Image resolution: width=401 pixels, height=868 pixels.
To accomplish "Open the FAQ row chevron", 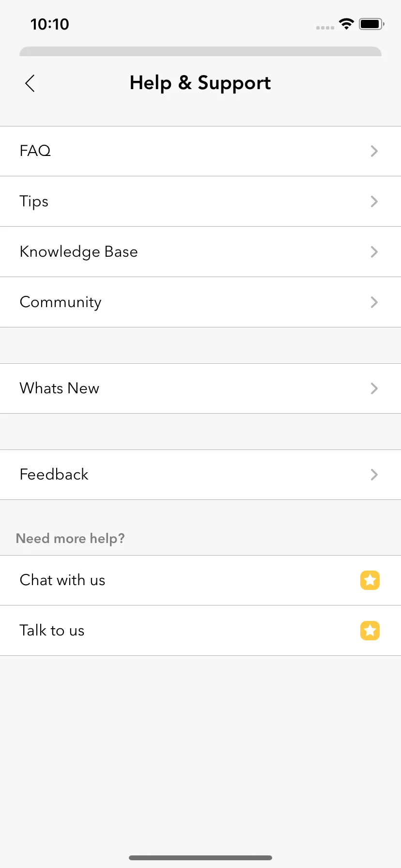I will [374, 151].
